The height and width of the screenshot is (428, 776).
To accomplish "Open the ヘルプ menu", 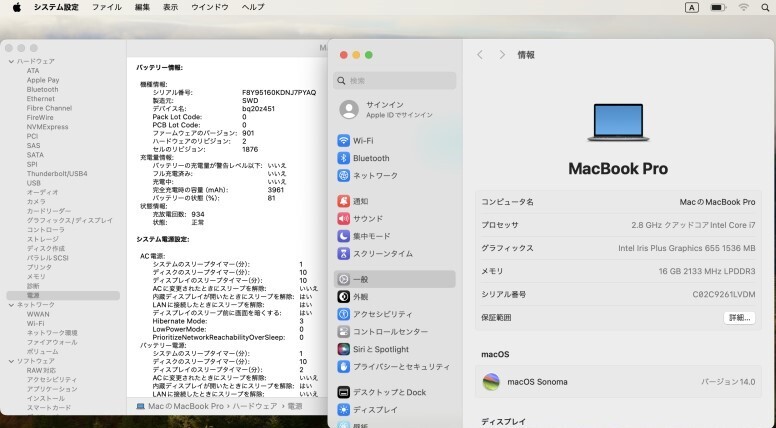I will (x=253, y=7).
